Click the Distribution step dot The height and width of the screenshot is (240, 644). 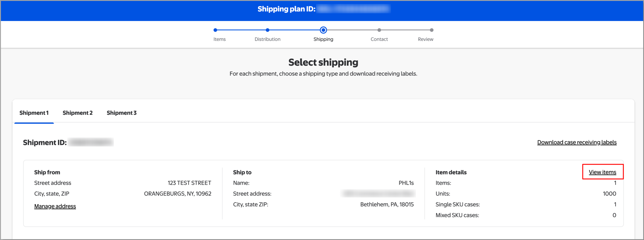click(268, 30)
